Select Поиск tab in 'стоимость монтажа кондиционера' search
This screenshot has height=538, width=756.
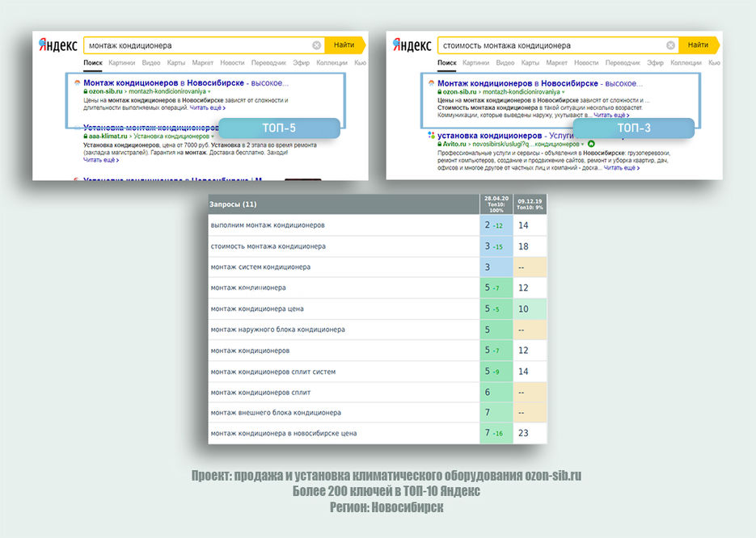pyautogui.click(x=447, y=63)
